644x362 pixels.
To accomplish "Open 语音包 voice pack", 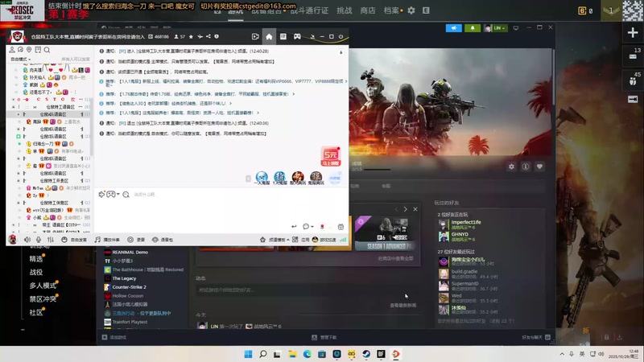I will 163,240.
